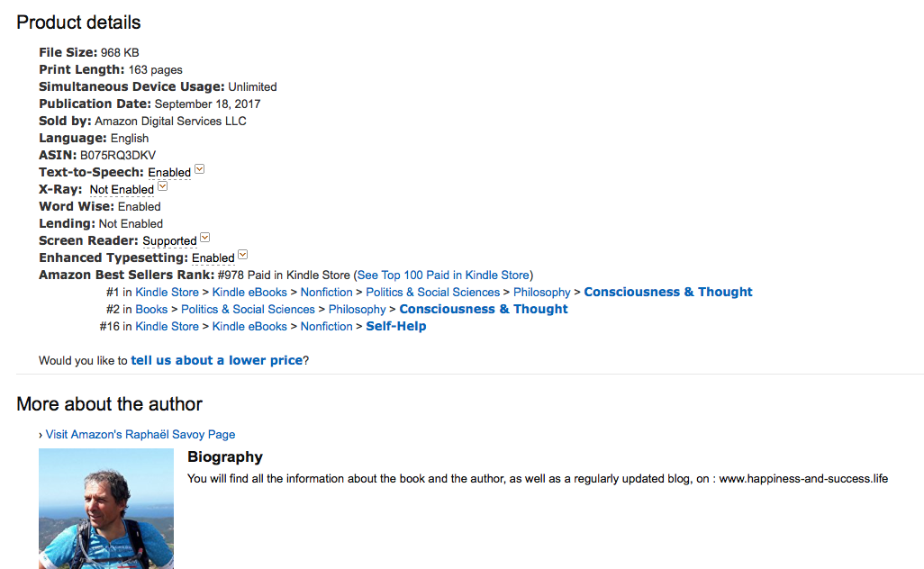Click the X-Ray 'Not Enabled' text

tap(122, 190)
